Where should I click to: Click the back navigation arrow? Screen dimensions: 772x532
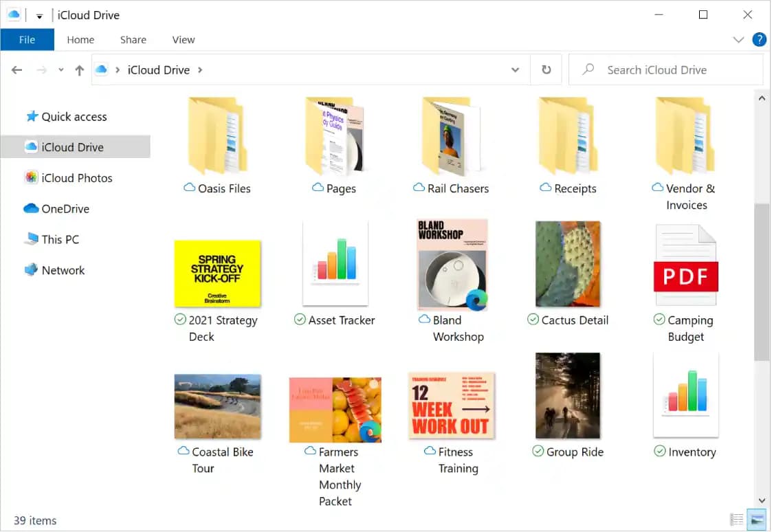click(x=16, y=69)
